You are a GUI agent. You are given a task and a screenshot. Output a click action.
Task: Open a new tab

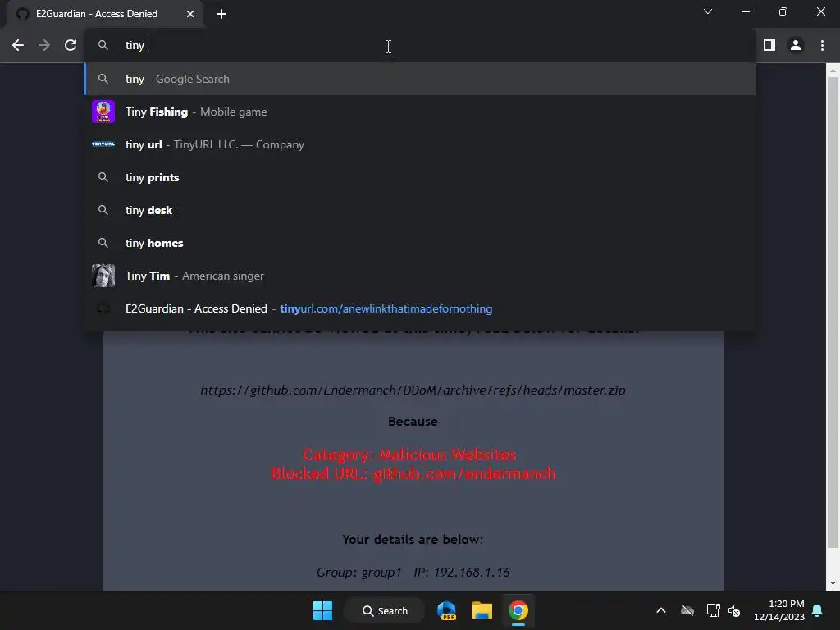tap(221, 14)
